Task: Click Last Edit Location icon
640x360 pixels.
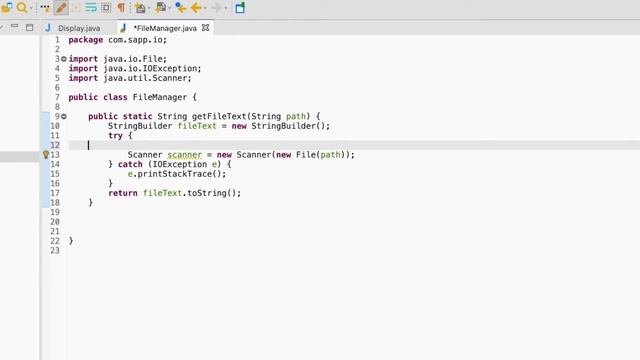Action: 180,8
